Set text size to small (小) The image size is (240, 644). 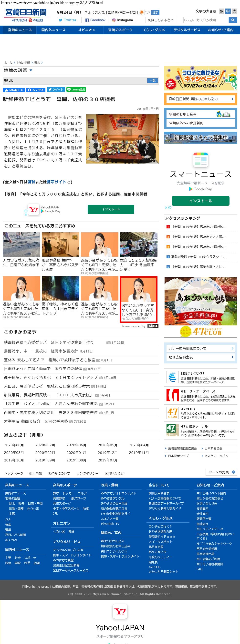[221, 11]
